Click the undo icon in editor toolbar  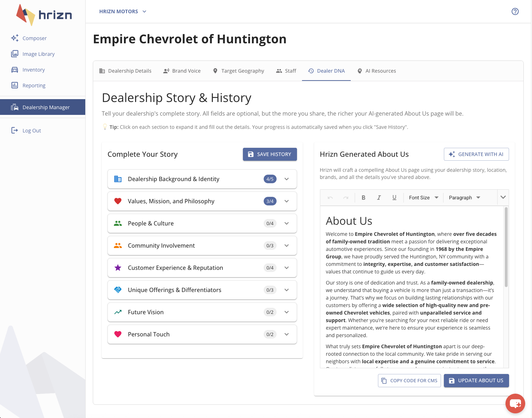[x=330, y=198]
